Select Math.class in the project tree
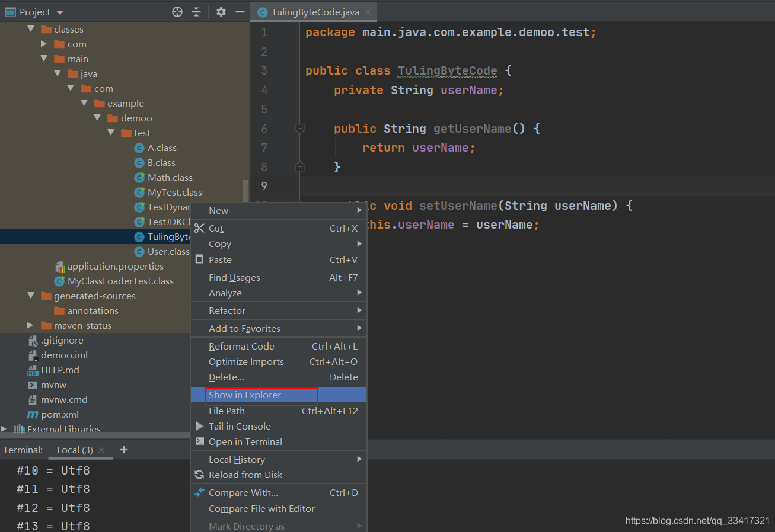Image resolution: width=775 pixels, height=532 pixels. point(170,177)
